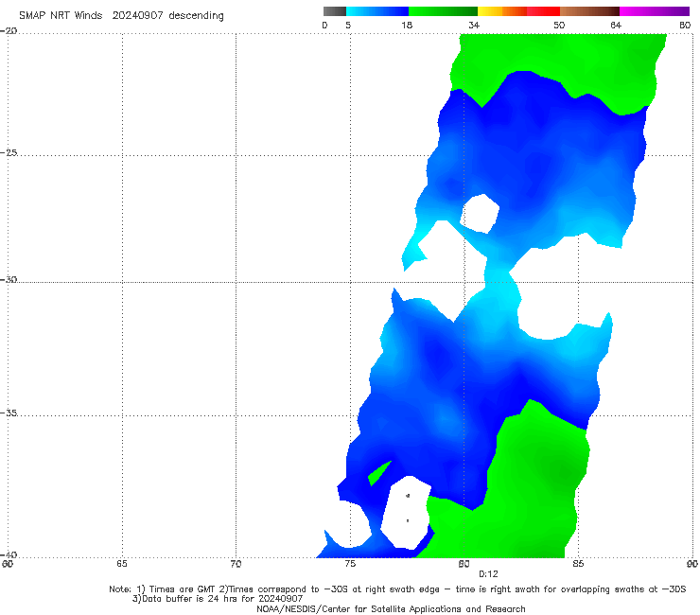The image size is (700, 615).
Task: Click the note line starting 'Note: 1) Times are GMT'
Action: point(397,589)
